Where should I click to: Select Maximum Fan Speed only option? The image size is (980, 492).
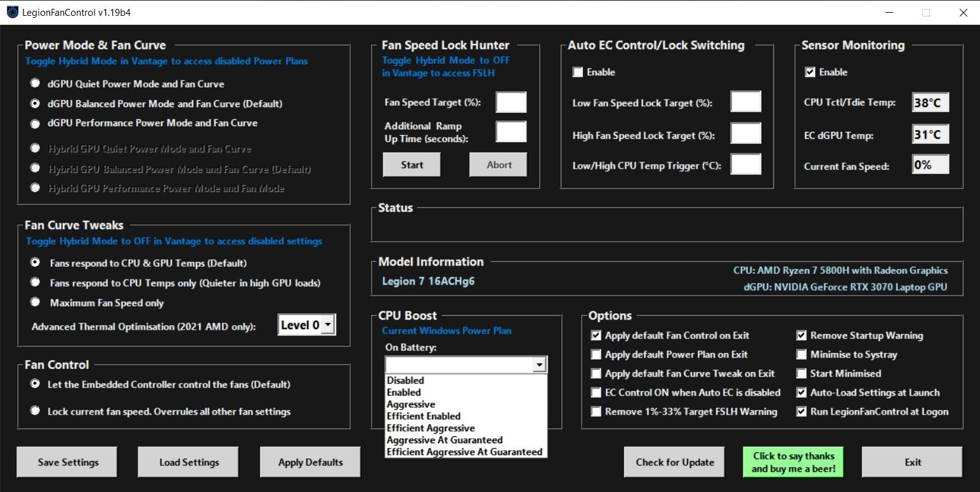click(x=35, y=302)
